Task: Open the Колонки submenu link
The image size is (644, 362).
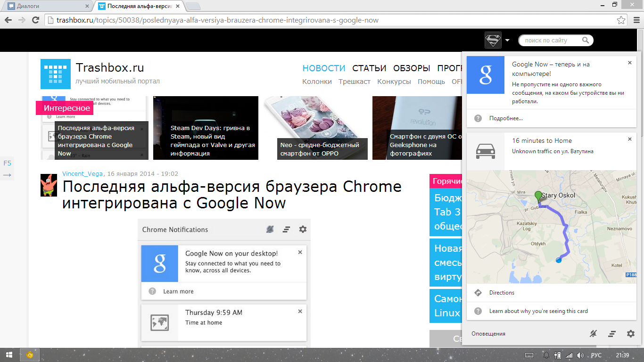Action: (x=317, y=82)
